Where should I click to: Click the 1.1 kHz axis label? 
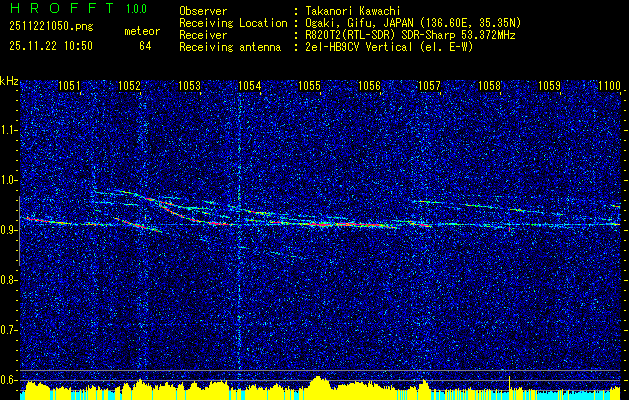(8, 130)
